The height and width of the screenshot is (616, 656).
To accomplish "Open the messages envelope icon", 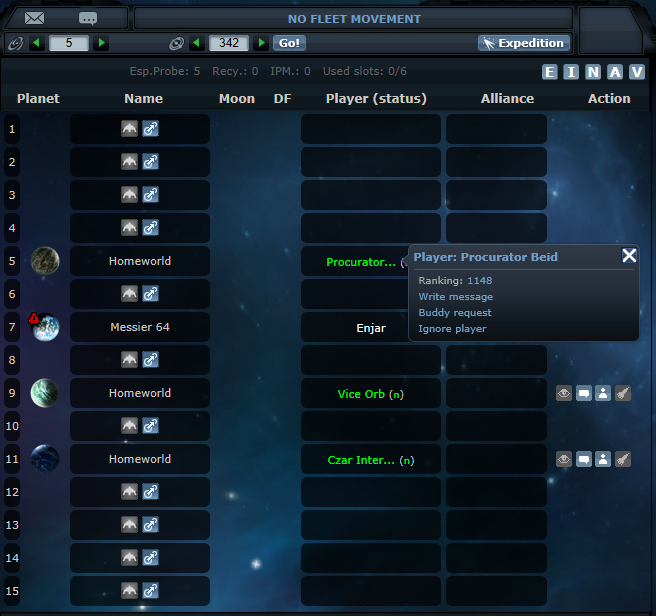I will (x=34, y=18).
